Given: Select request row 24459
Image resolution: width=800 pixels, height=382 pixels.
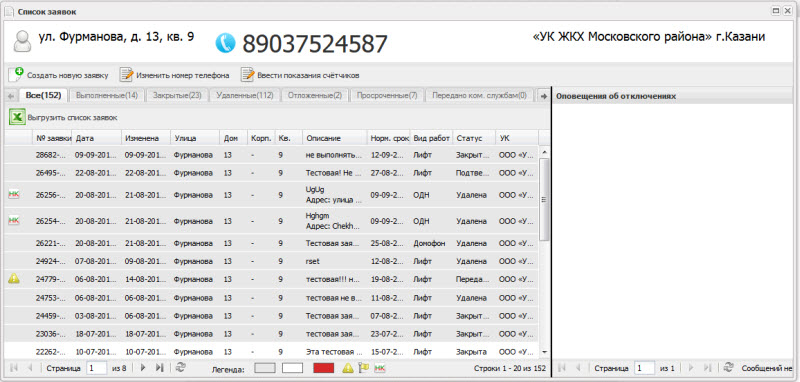Looking at the screenshot, I should pos(271,316).
